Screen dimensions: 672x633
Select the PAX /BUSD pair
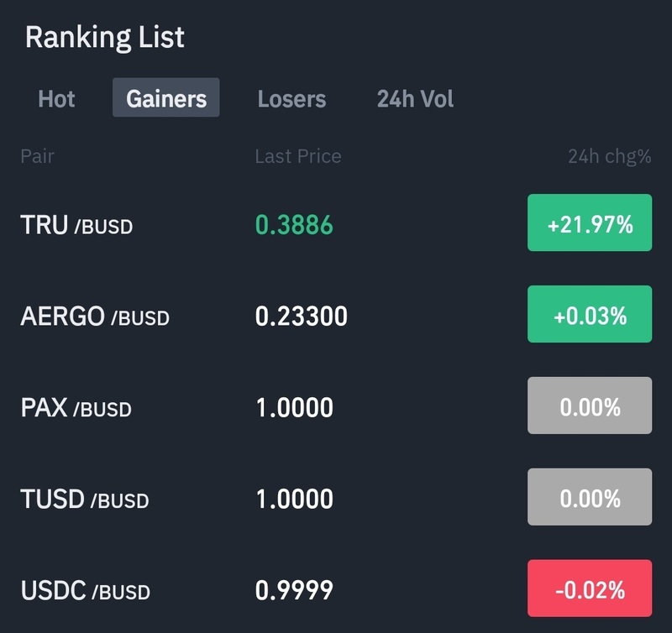[x=76, y=407]
